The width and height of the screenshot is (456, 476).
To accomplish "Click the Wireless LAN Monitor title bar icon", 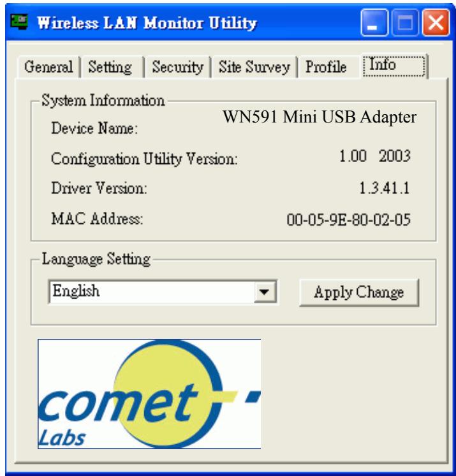I will click(19, 21).
